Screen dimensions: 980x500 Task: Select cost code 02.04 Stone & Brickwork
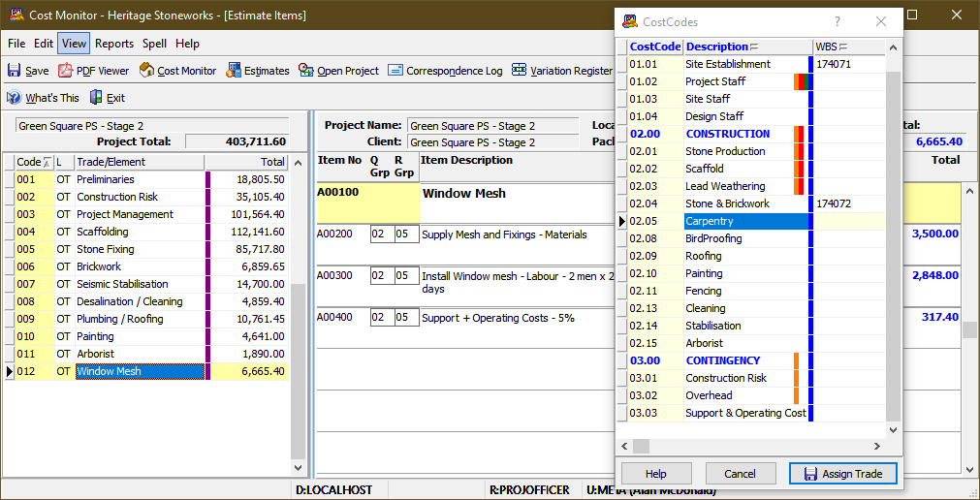coord(750,203)
